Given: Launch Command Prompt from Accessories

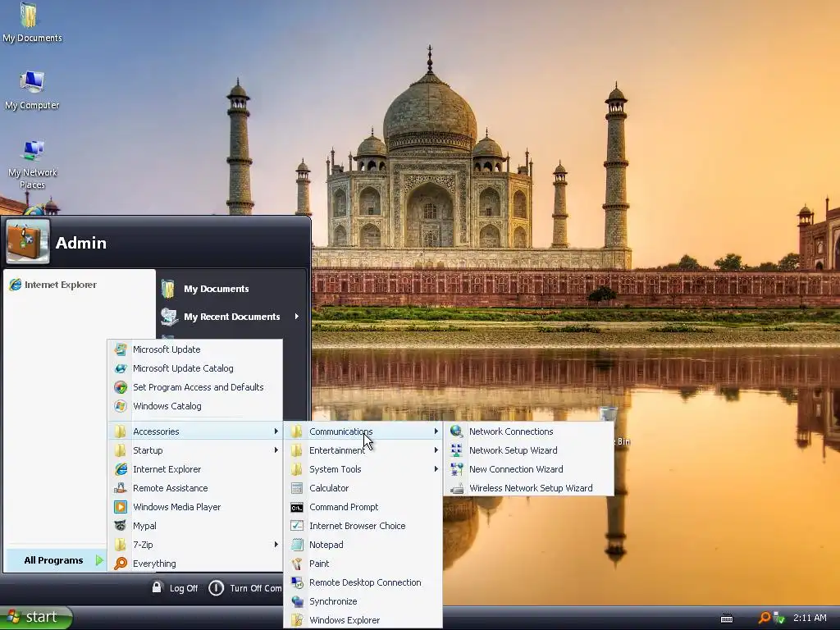Looking at the screenshot, I should pos(363,507).
